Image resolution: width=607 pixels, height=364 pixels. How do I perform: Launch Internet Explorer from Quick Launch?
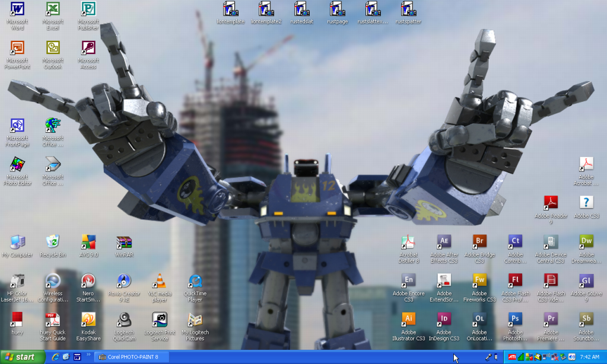click(56, 357)
